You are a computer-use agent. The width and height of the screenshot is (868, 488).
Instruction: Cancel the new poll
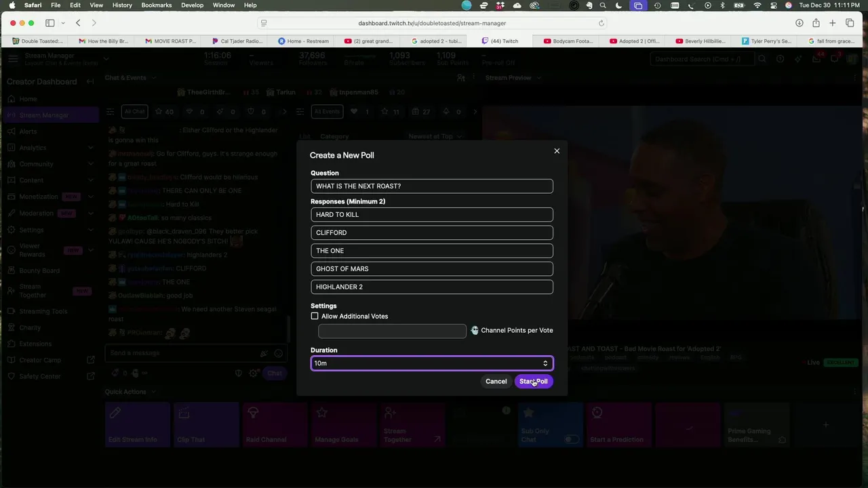point(496,382)
